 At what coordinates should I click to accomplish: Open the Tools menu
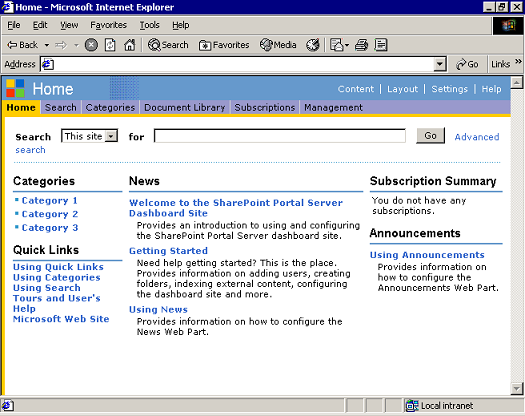tap(149, 25)
